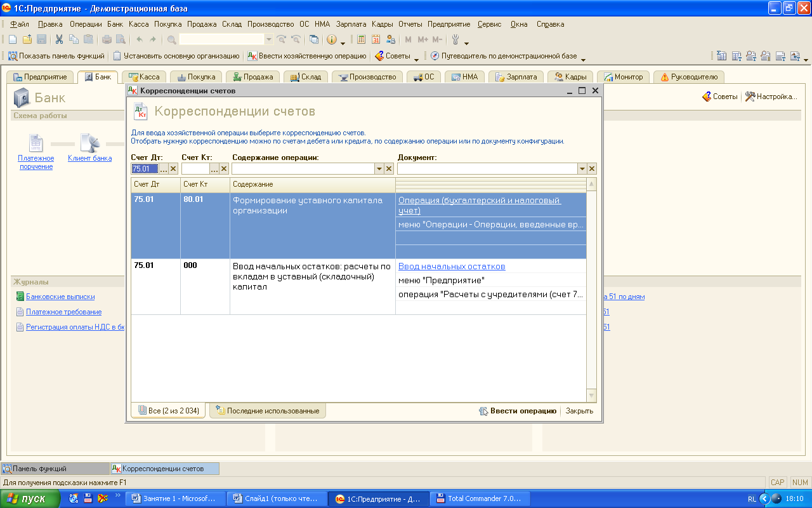Clear the Счет Дт filter with X
812x508 pixels.
click(x=173, y=169)
